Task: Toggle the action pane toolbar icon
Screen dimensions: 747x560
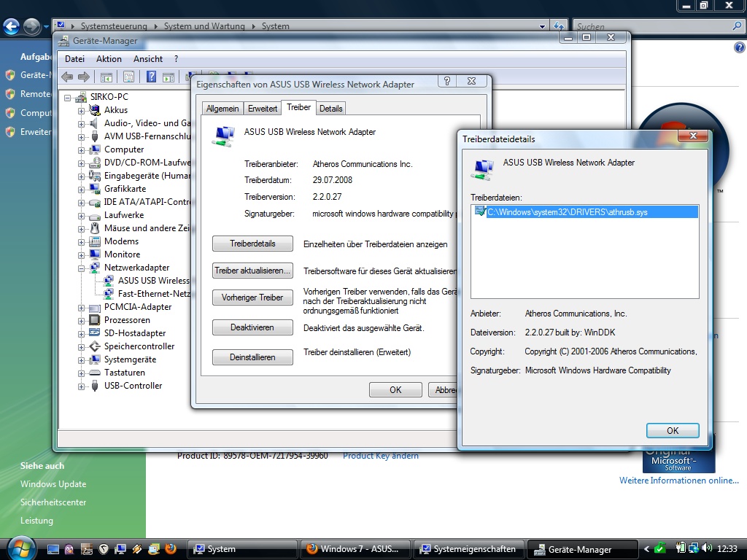Action: [169, 77]
